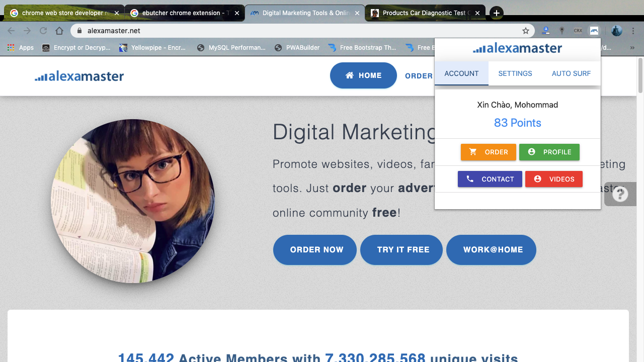Open new tab with plus icon

[x=496, y=13]
